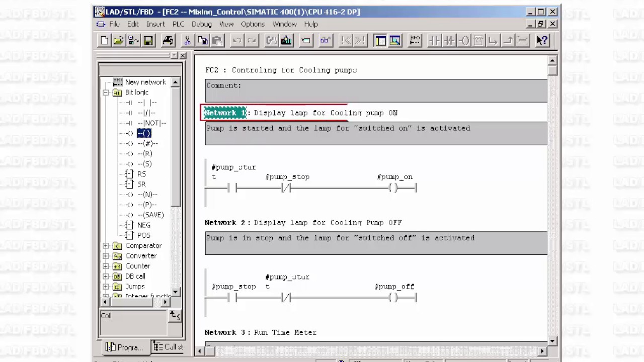Expand the Comparator folder

106,246
